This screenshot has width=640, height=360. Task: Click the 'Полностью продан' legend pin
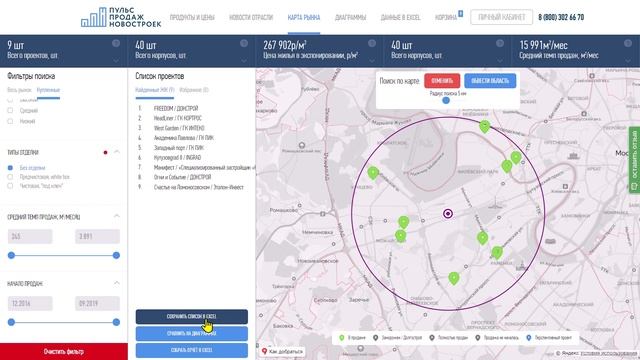[x=432, y=338]
